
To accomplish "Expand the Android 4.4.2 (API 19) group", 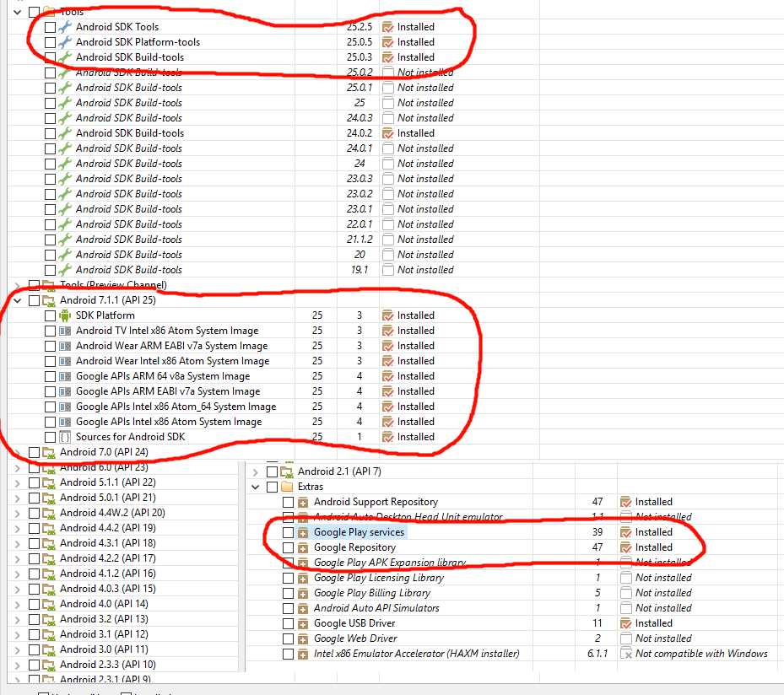I will pos(18,529).
